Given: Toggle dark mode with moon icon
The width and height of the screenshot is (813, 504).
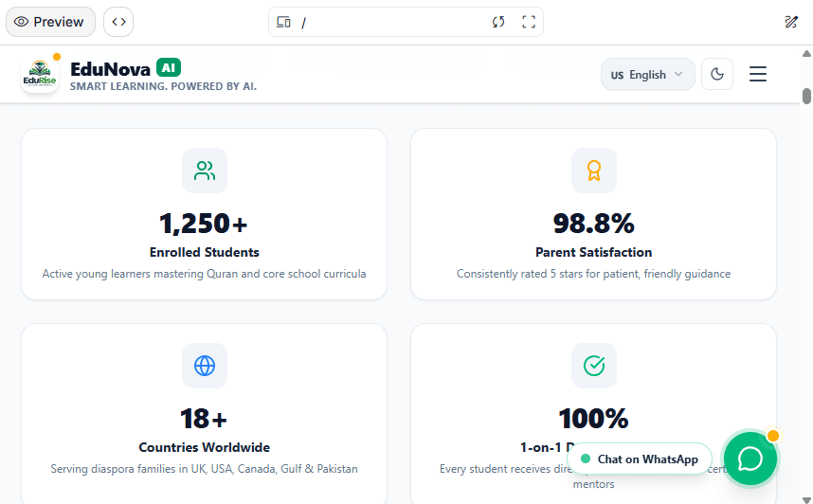Looking at the screenshot, I should pos(717,74).
